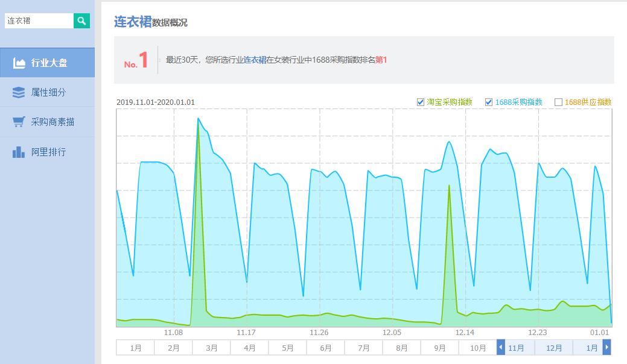Click the 行业大盘 chart icon

click(19, 63)
